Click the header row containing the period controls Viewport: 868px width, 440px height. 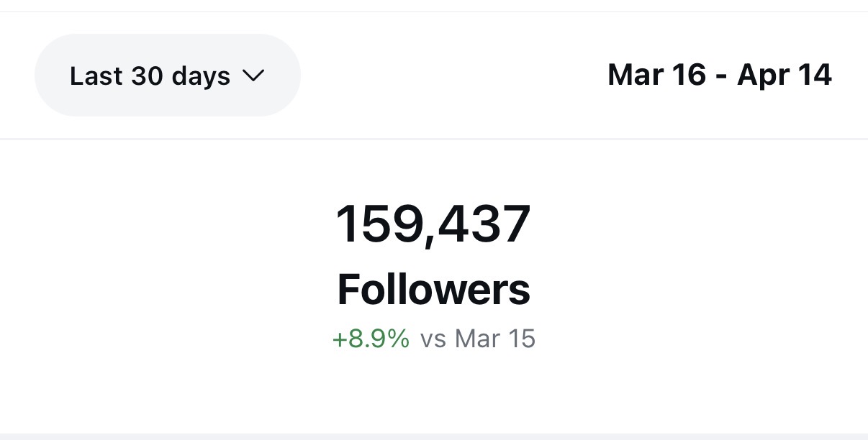pyautogui.click(x=434, y=75)
